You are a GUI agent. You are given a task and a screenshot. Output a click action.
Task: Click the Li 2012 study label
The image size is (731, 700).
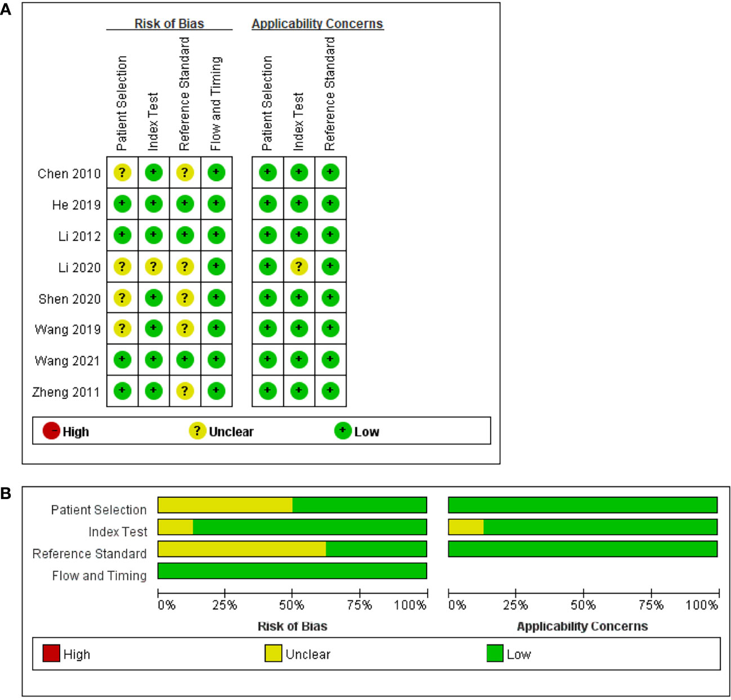coord(80,236)
